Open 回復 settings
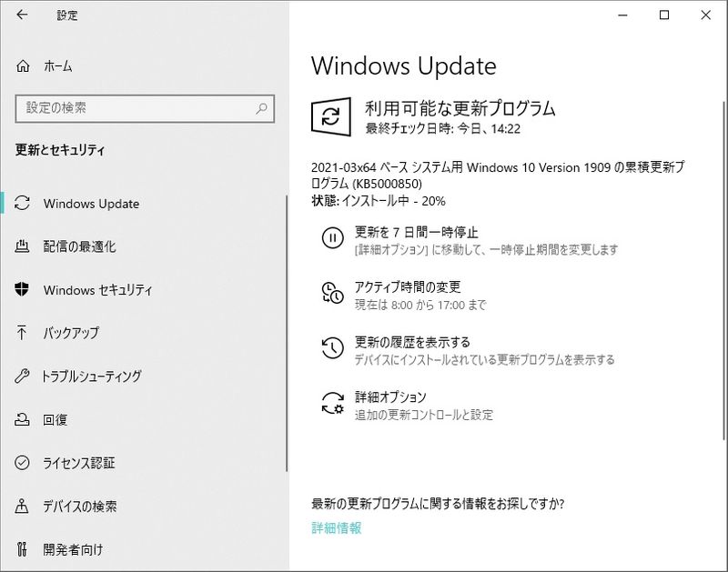 (56, 419)
